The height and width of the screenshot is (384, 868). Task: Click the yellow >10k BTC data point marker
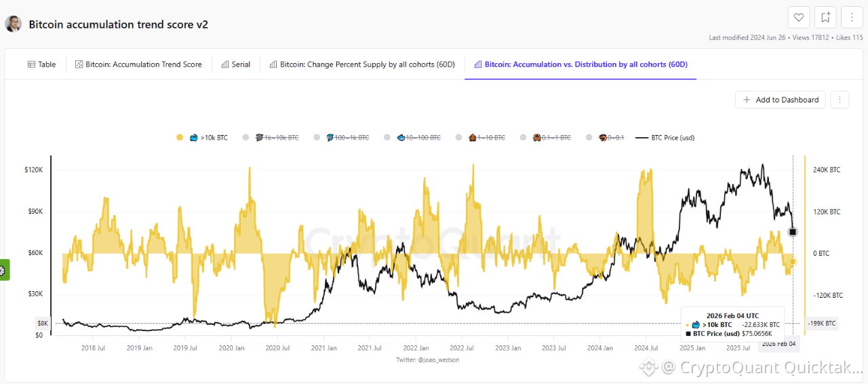pos(793,261)
